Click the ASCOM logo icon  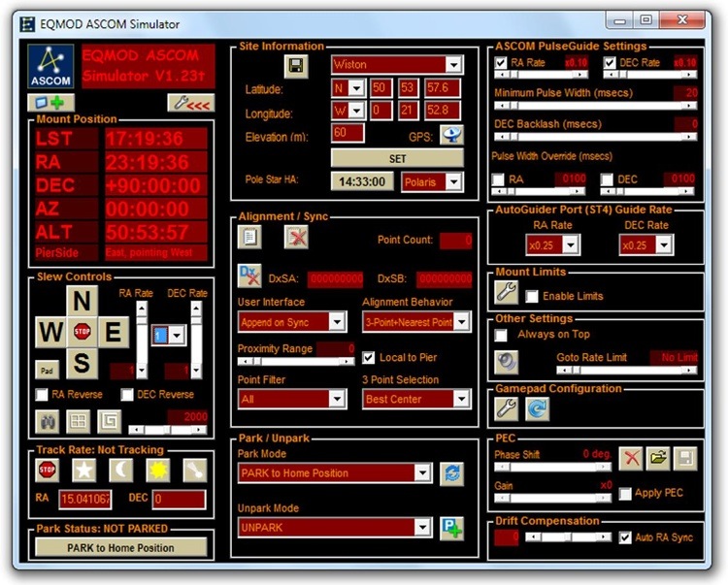pyautogui.click(x=50, y=66)
